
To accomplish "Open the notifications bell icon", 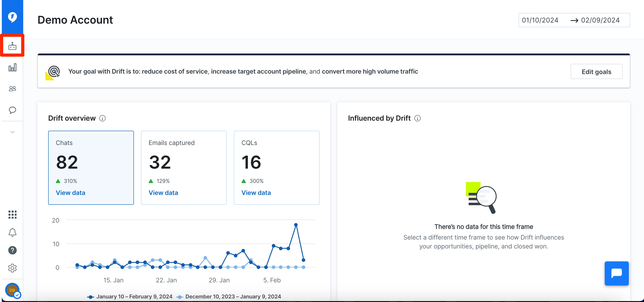I will (x=12, y=232).
